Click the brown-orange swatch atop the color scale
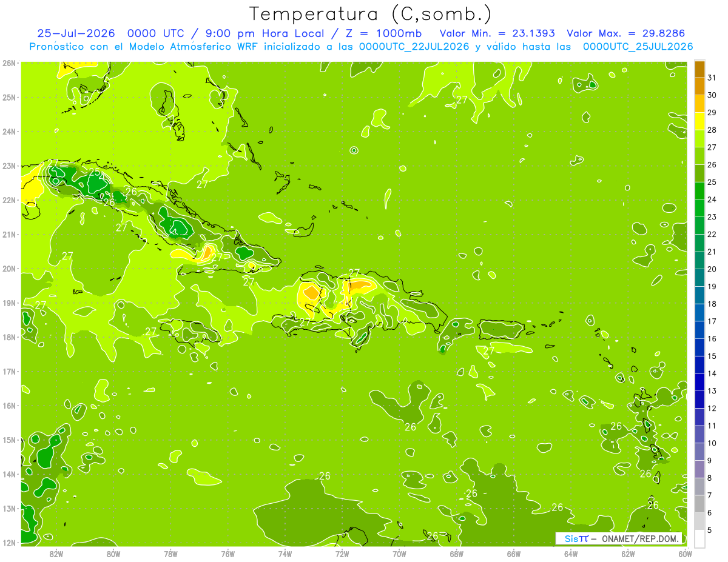 pyautogui.click(x=699, y=69)
